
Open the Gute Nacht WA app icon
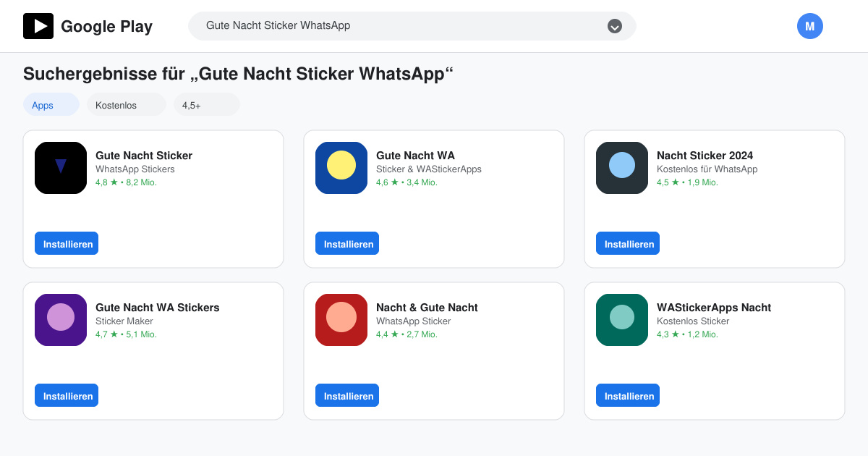pos(341,168)
